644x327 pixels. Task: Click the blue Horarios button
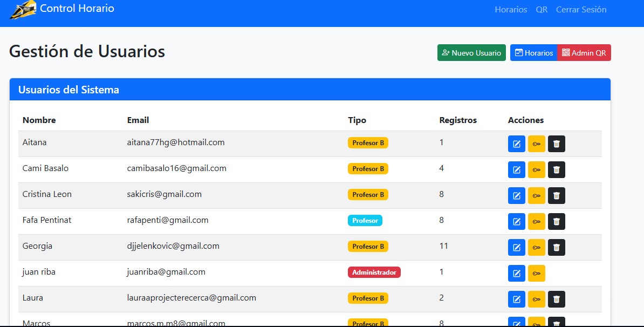coord(533,53)
